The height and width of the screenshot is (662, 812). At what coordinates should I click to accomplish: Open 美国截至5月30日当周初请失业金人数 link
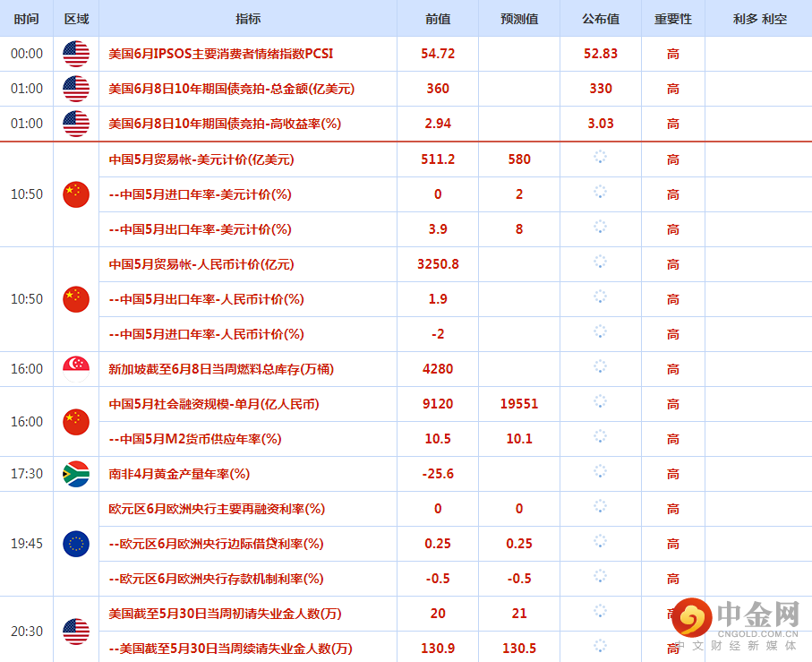[225, 614]
